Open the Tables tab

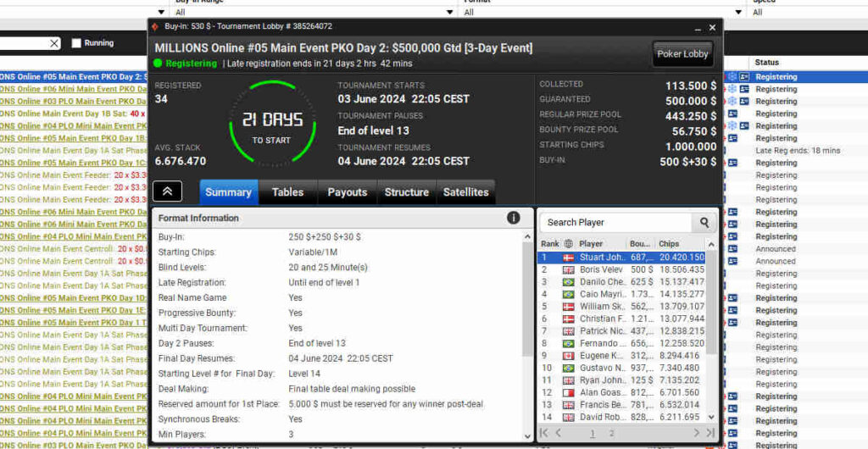[x=288, y=191]
